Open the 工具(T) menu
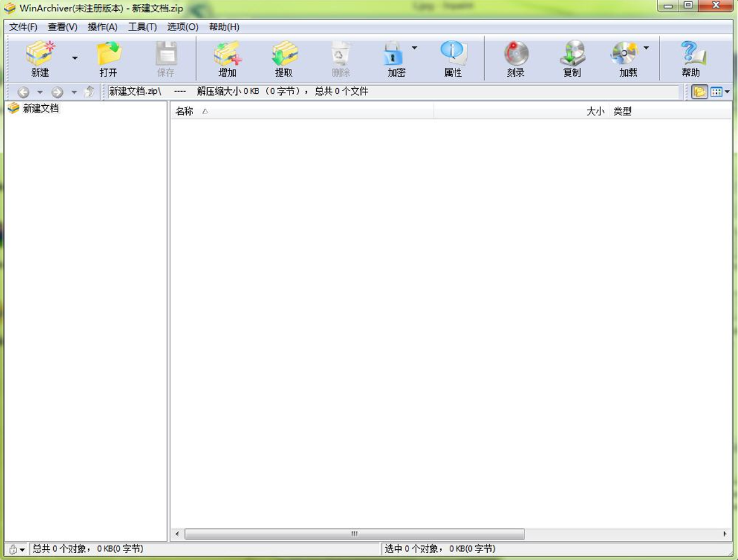Image resolution: width=738 pixels, height=560 pixels. pos(143,27)
